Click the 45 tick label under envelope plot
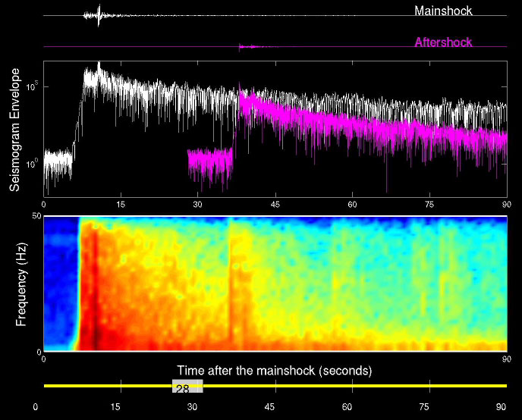522x420 pixels. click(x=275, y=205)
